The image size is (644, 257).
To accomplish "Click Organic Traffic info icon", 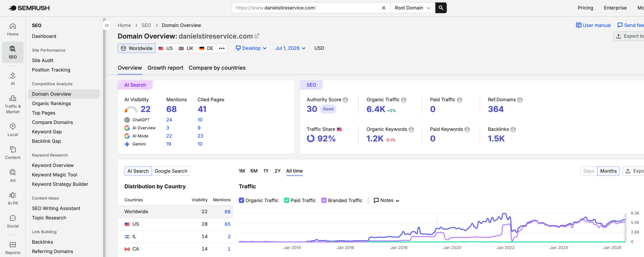I will point(404,100).
